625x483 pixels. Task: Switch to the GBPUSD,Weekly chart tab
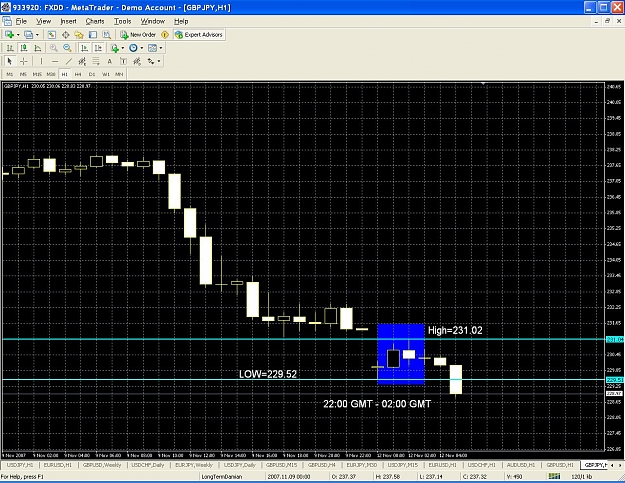coord(102,465)
